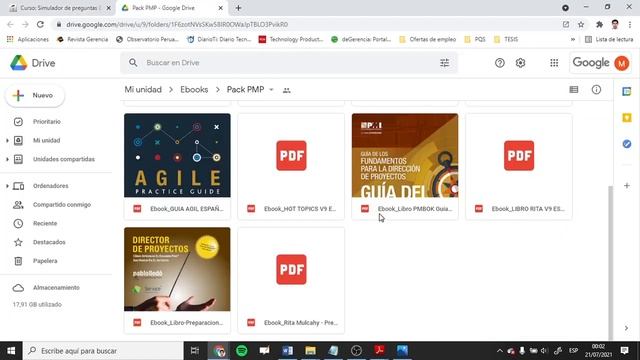The image size is (640, 360).
Task: Open Chrome extensions puzzle icon
Action: pos(599,24)
